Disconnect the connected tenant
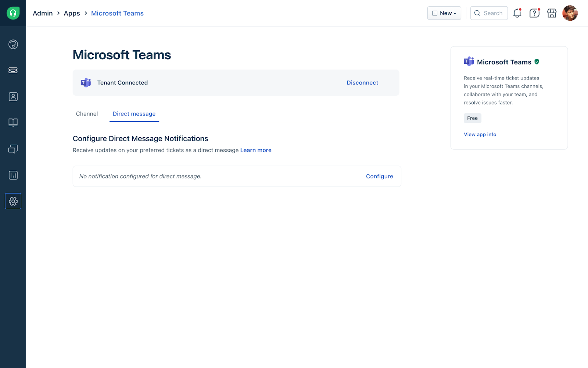The height and width of the screenshot is (368, 588). (x=362, y=83)
